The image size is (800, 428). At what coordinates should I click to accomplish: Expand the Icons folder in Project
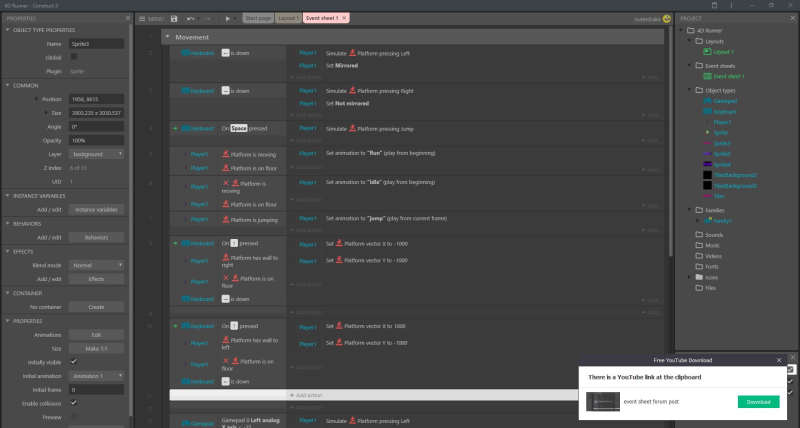[x=690, y=278]
